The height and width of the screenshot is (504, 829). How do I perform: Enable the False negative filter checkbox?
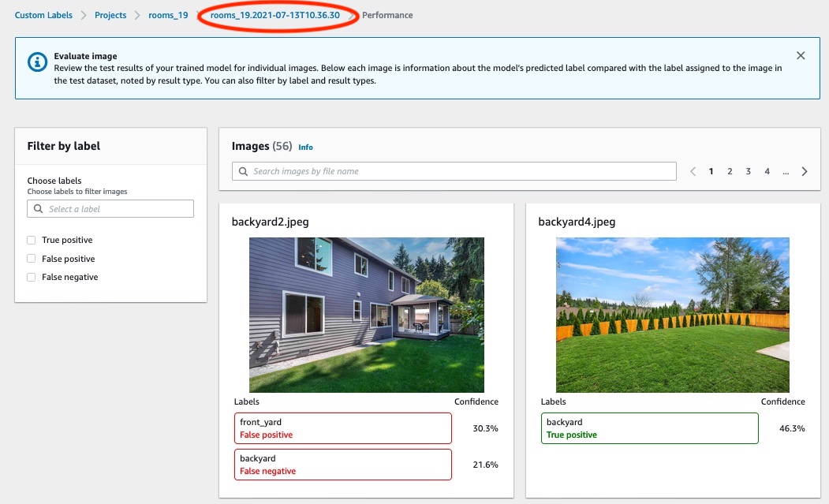(33, 277)
